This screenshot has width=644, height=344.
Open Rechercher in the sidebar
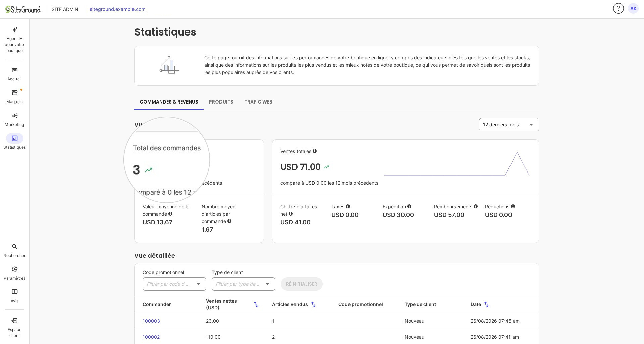point(14,251)
